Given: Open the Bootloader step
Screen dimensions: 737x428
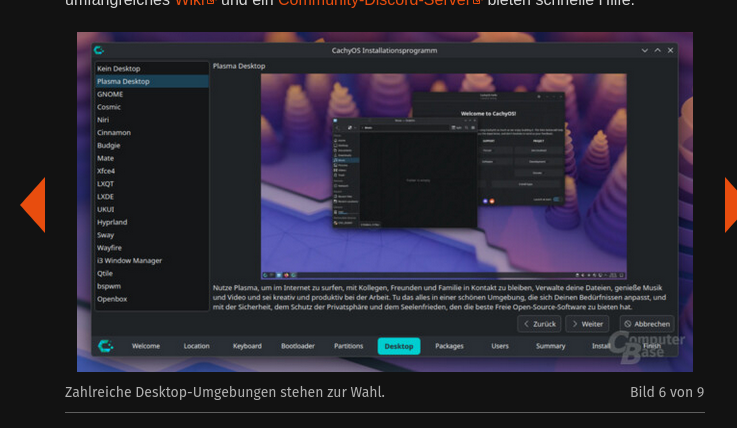Looking at the screenshot, I should click(298, 346).
